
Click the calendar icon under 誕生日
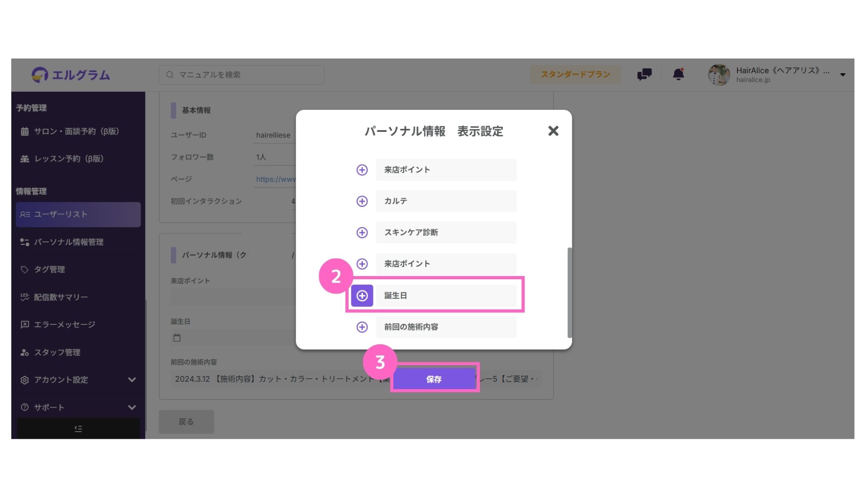tap(177, 338)
